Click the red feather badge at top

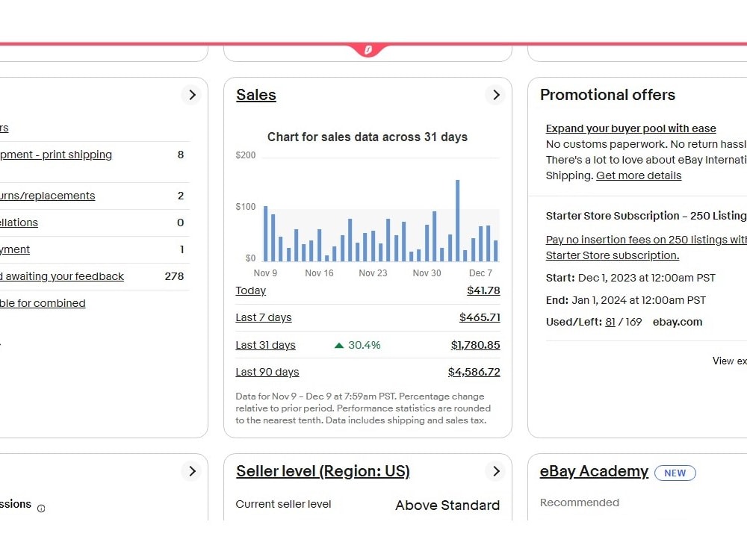368,49
